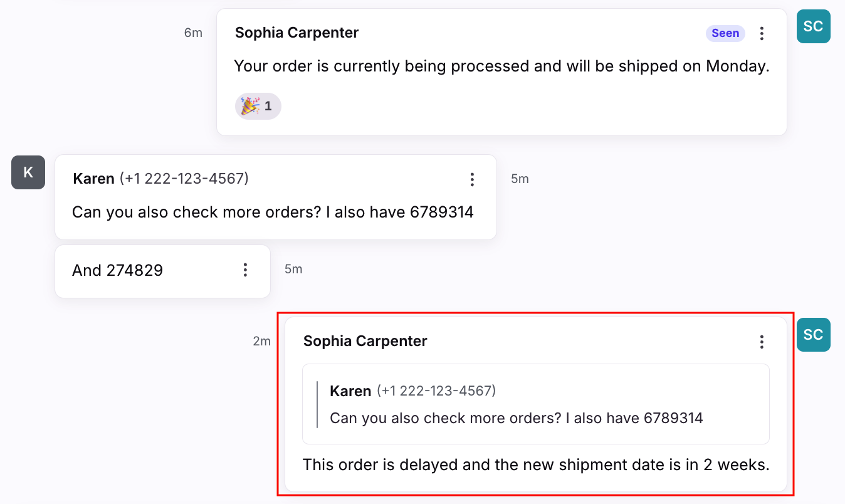Screen dimensions: 845x504
Task: Open the quoted Karen message in the reply
Action: coord(536,404)
